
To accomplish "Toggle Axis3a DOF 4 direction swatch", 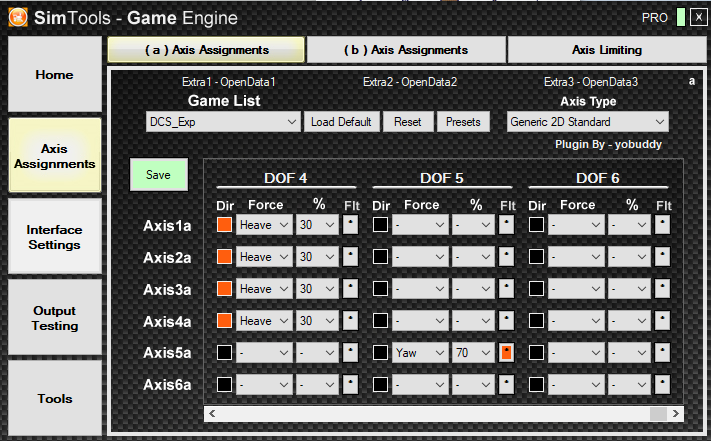I will click(x=224, y=289).
